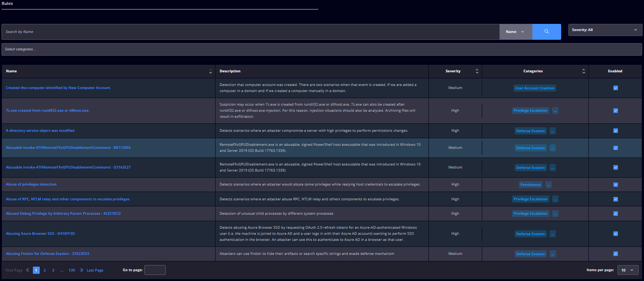Click the pagination ellipsis
Image resolution: width=644 pixels, height=281 pixels.
coord(62,270)
